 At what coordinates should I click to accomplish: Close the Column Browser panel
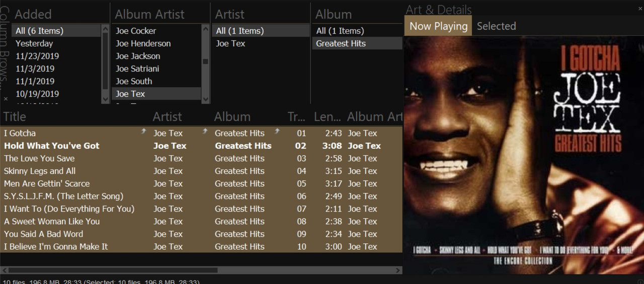6,99
